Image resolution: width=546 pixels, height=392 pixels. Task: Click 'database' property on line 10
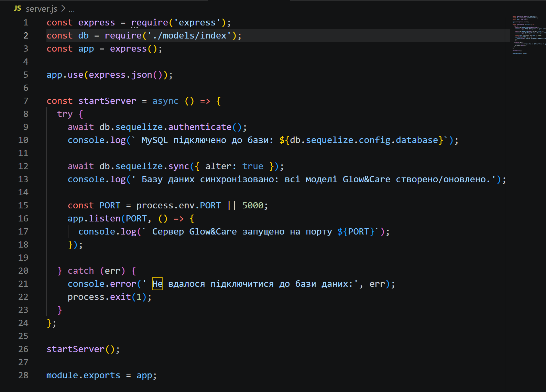click(x=417, y=140)
